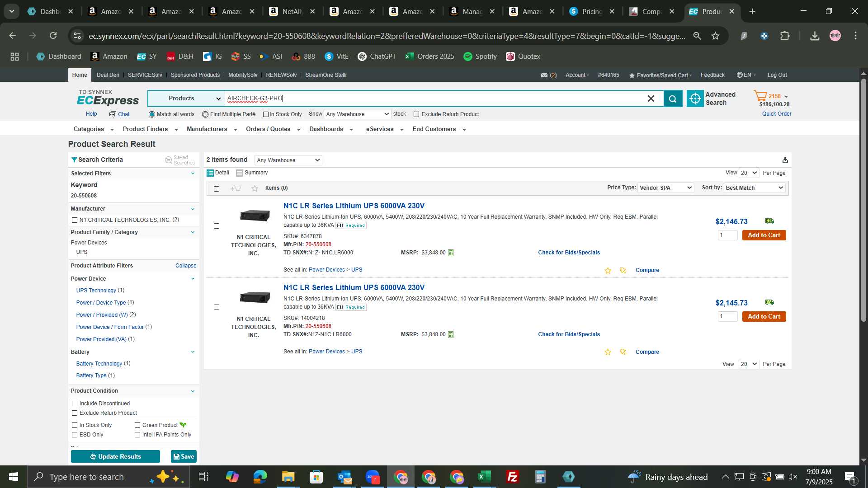Open Excel from the taskbar

[484, 477]
